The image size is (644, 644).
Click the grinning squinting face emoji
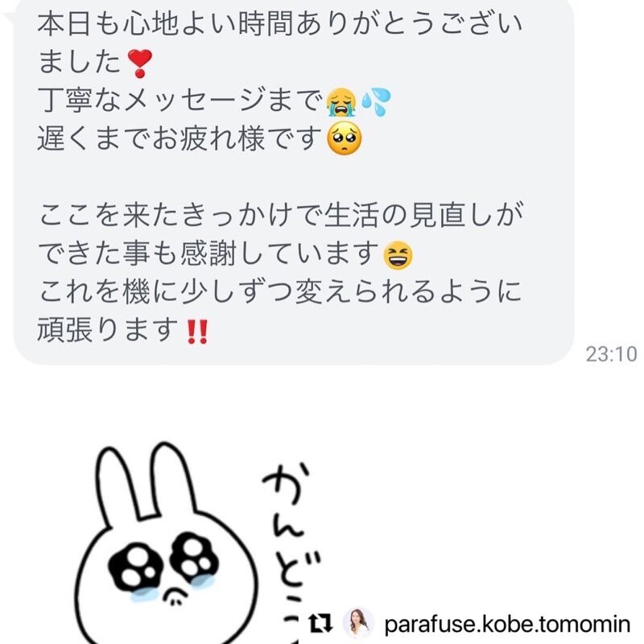(398, 255)
